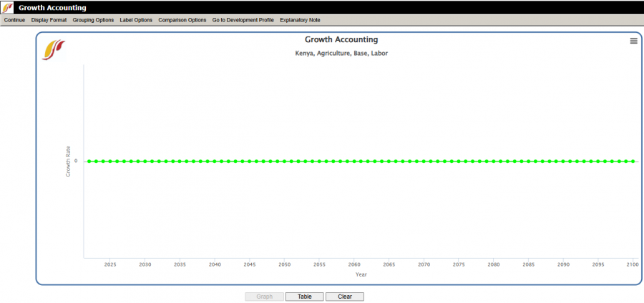Viewport: 644px width, 303px height.
Task: Click the app icon in title bar
Action: (x=8, y=7)
